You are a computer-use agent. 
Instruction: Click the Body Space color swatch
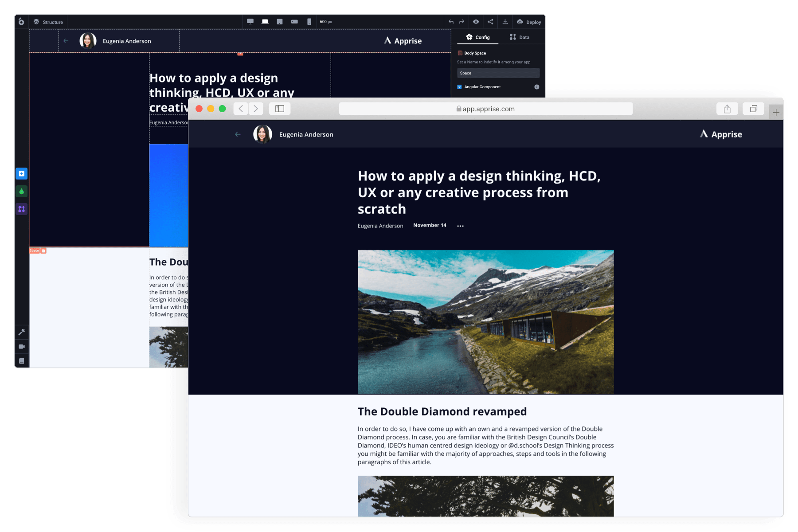click(x=460, y=53)
